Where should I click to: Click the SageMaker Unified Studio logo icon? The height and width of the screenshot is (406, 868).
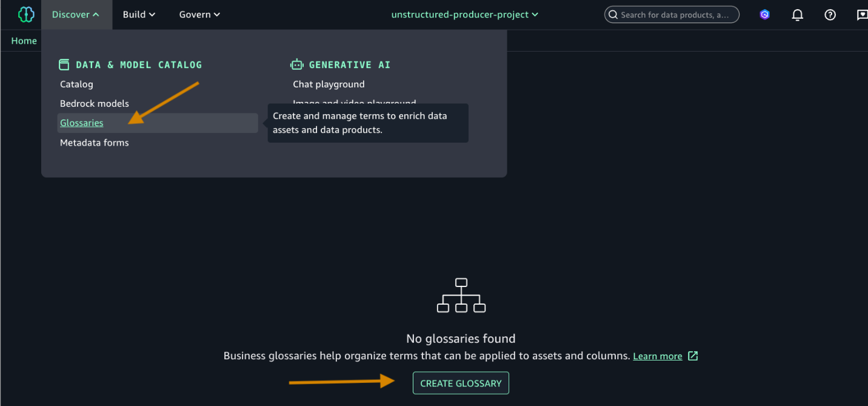[26, 15]
